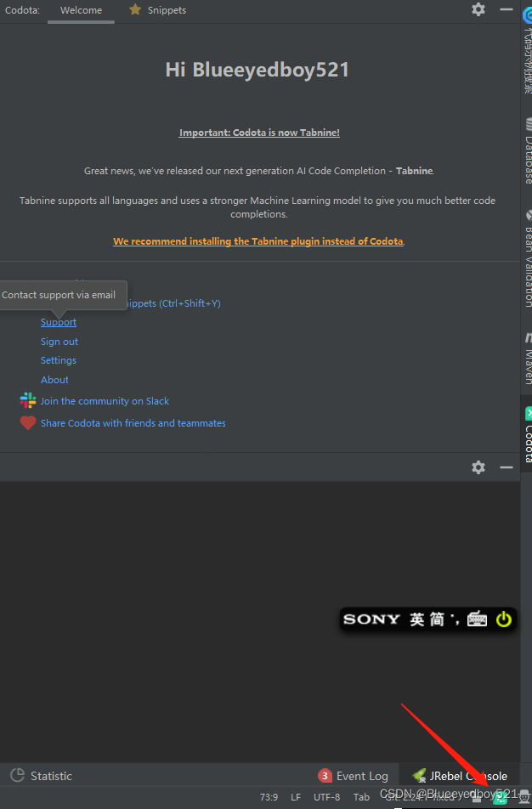
Task: Click the Codota sidebar green icon
Action: click(529, 413)
